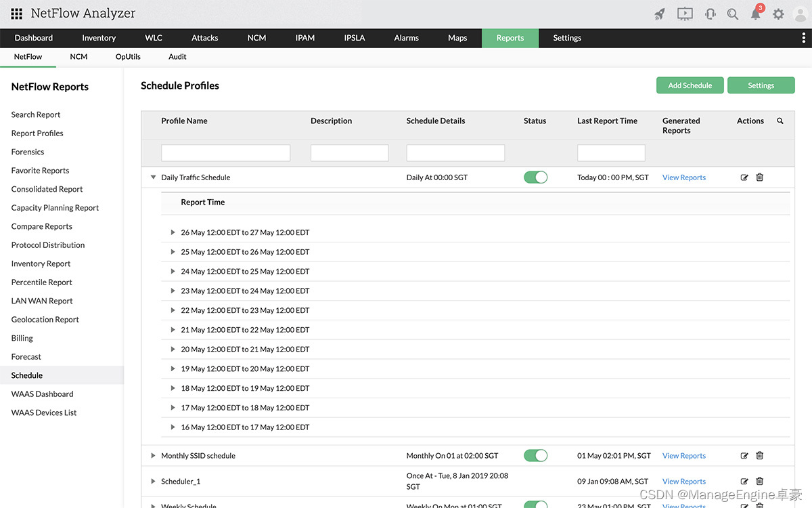The width and height of the screenshot is (812, 508).
Task: Click the headset support icon
Action: click(x=710, y=14)
